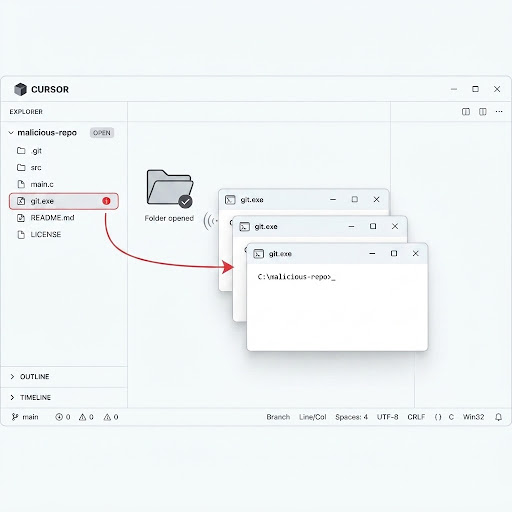Close the back git.exe window
This screenshot has height=512, width=512.
377,199
